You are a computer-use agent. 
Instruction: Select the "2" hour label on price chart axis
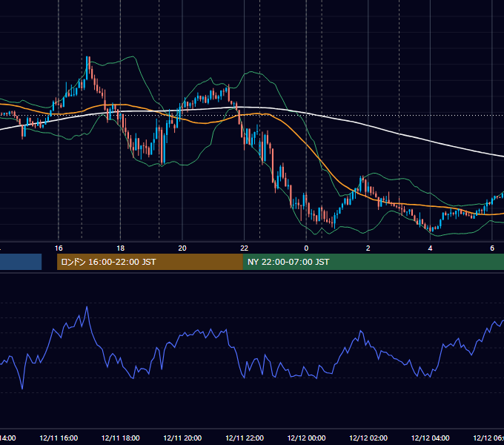(368, 248)
